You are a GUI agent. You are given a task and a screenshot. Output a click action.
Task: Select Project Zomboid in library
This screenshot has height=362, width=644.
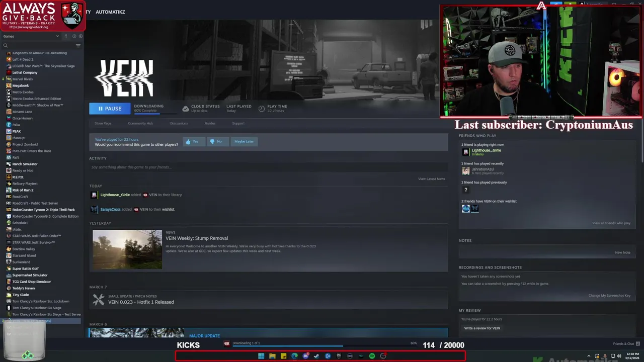[x=25, y=144]
